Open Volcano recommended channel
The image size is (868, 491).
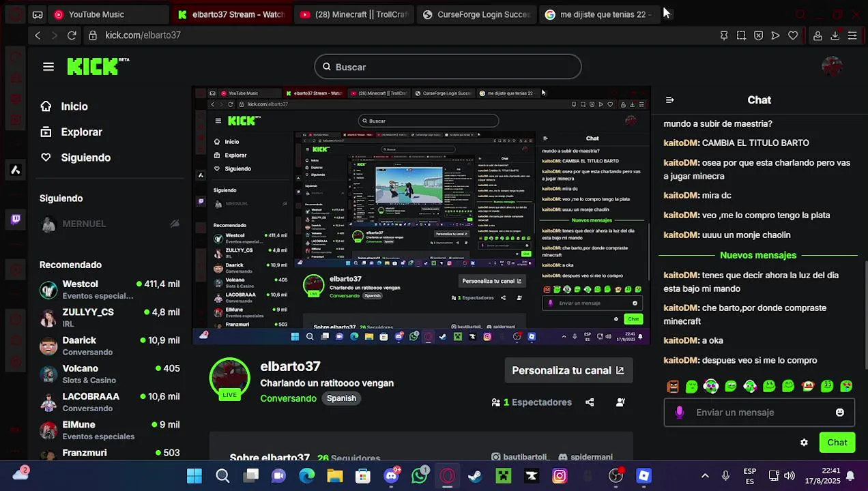tap(109, 374)
